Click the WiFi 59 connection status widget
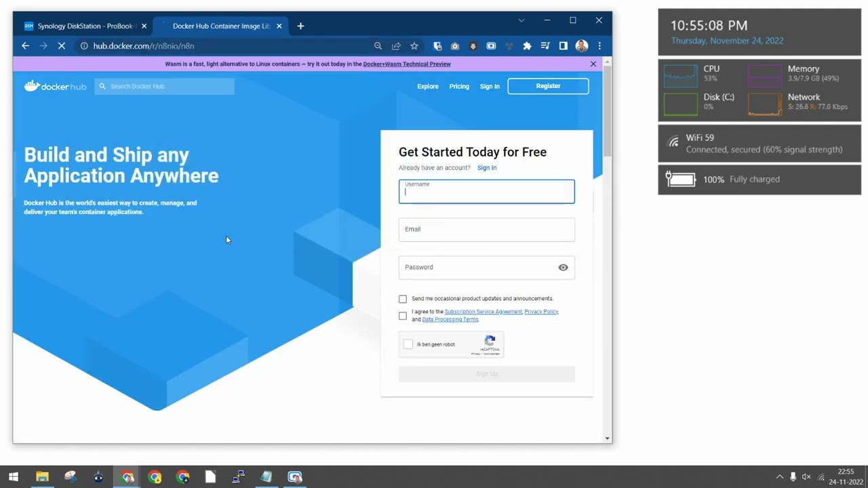868x488 pixels. click(x=759, y=143)
